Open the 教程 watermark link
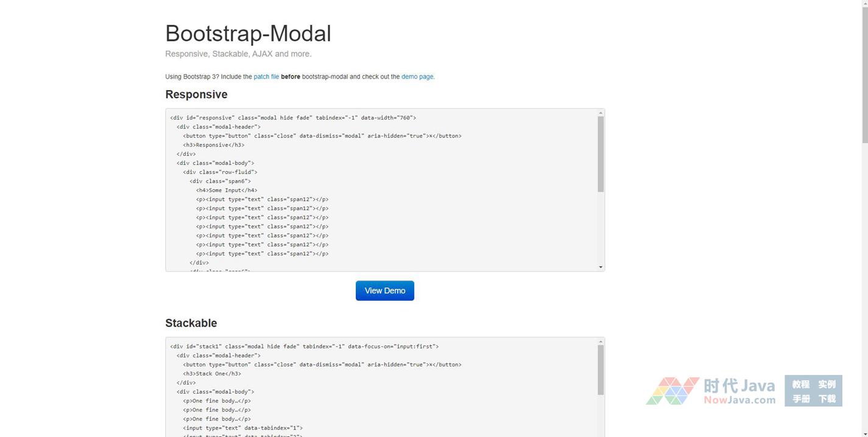868x437 pixels. [x=800, y=384]
